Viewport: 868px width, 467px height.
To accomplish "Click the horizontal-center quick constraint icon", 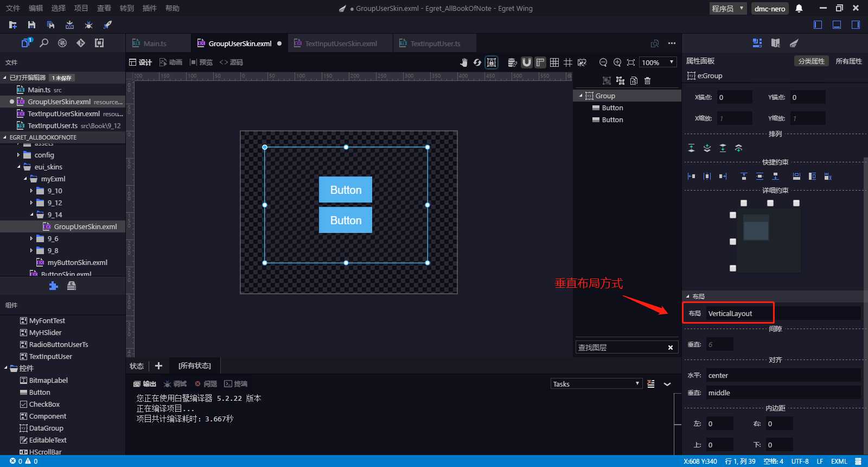I will pyautogui.click(x=707, y=176).
